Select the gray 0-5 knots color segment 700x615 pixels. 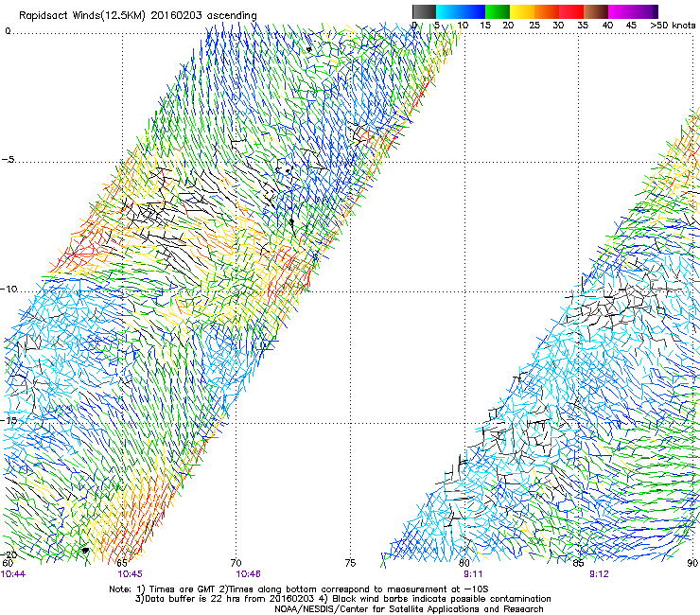424,11
